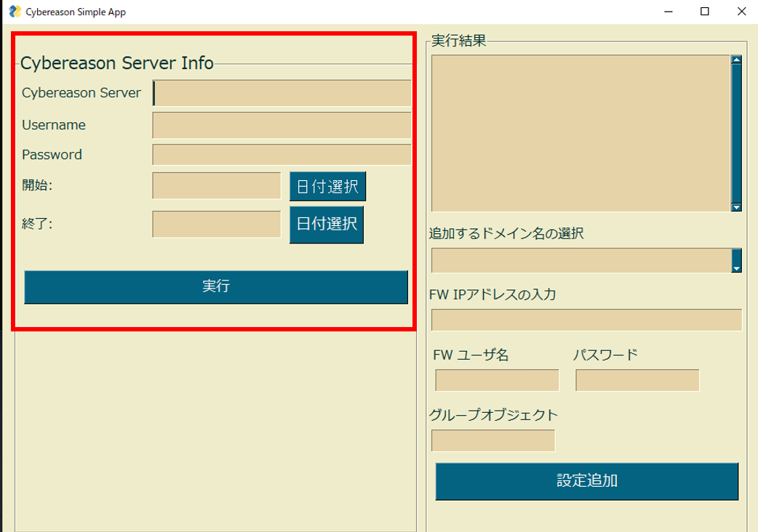Click the FW IPアドレスの入力 label
Screen dimensions: 758x532
pos(492,294)
